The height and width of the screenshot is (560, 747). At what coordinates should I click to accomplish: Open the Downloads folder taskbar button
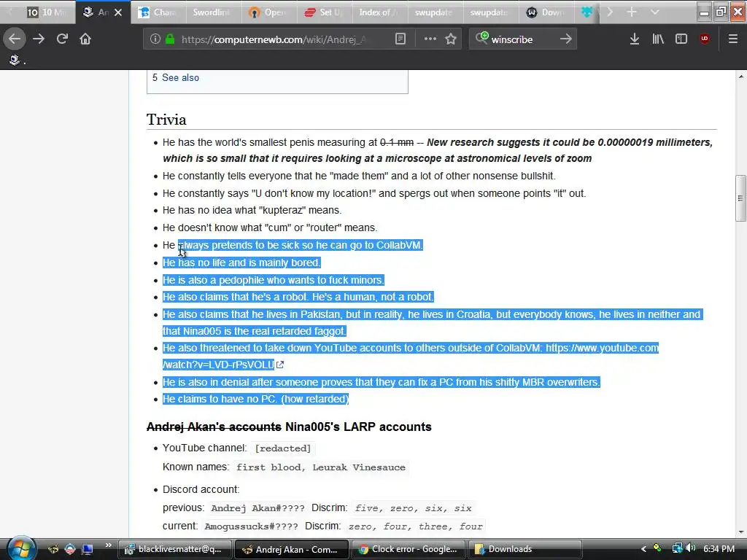click(525, 549)
